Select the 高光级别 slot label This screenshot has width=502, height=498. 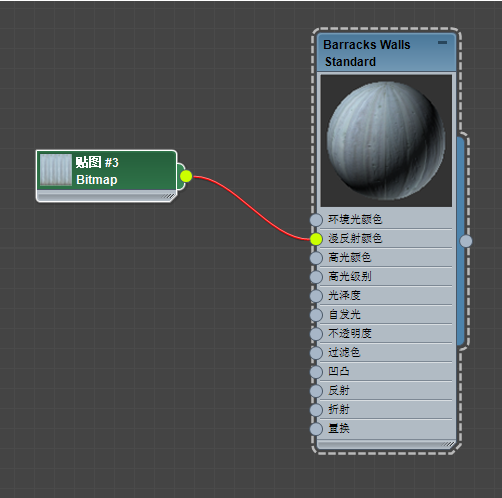tap(350, 276)
